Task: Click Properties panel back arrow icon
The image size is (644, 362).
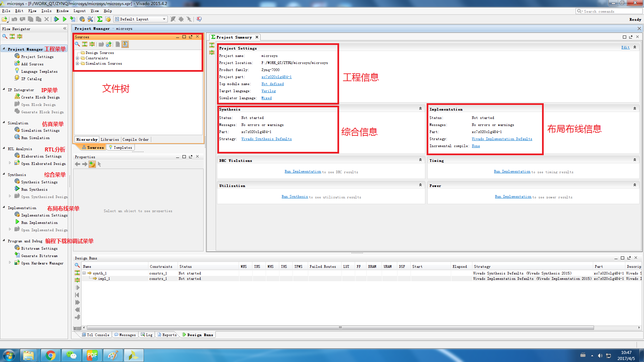Action: coord(77,164)
